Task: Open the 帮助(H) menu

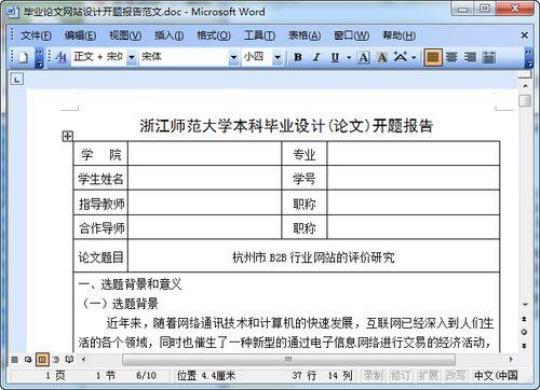Action: click(399, 35)
